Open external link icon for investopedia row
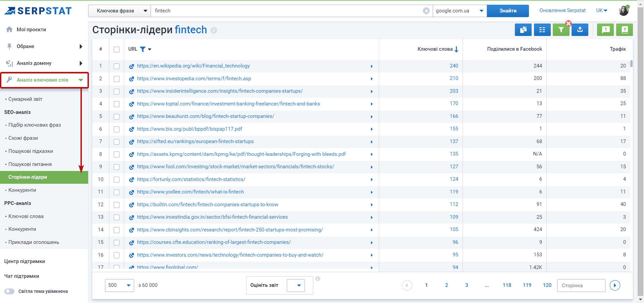Image resolution: width=644 pixels, height=303 pixels. pos(131,79)
